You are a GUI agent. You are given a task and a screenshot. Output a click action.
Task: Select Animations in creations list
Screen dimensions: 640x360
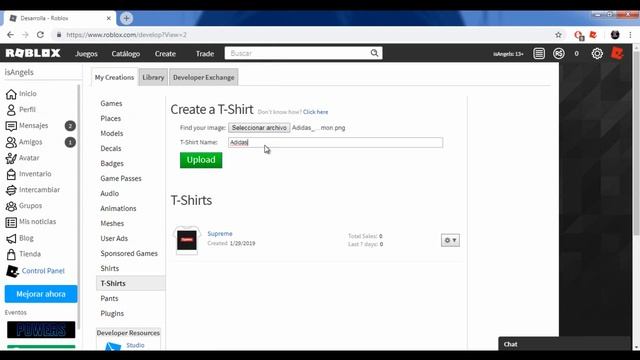[x=118, y=209]
